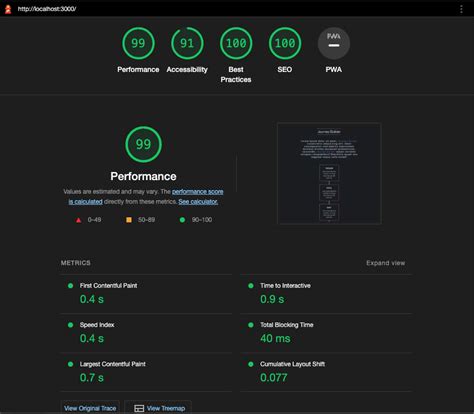The width and height of the screenshot is (474, 414).
Task: Open the performance score link
Action: [146, 197]
